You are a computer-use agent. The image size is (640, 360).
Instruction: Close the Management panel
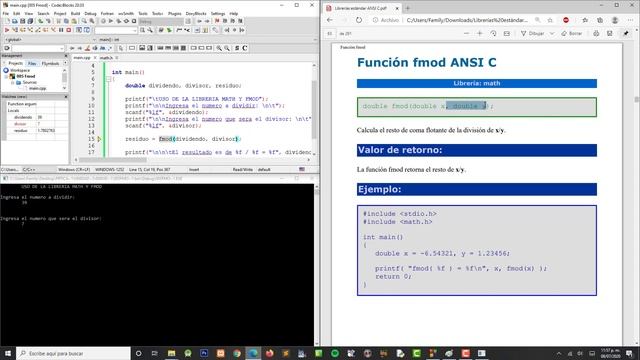point(66,56)
